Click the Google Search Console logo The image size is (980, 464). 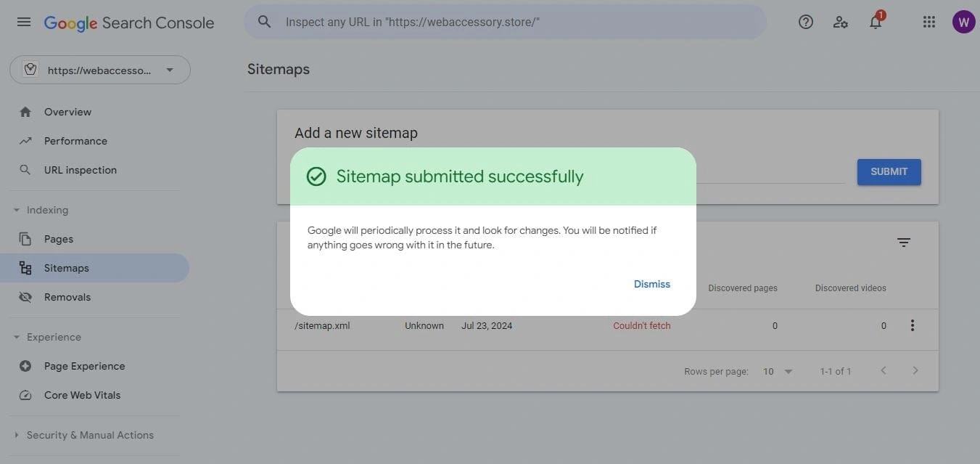129,23
